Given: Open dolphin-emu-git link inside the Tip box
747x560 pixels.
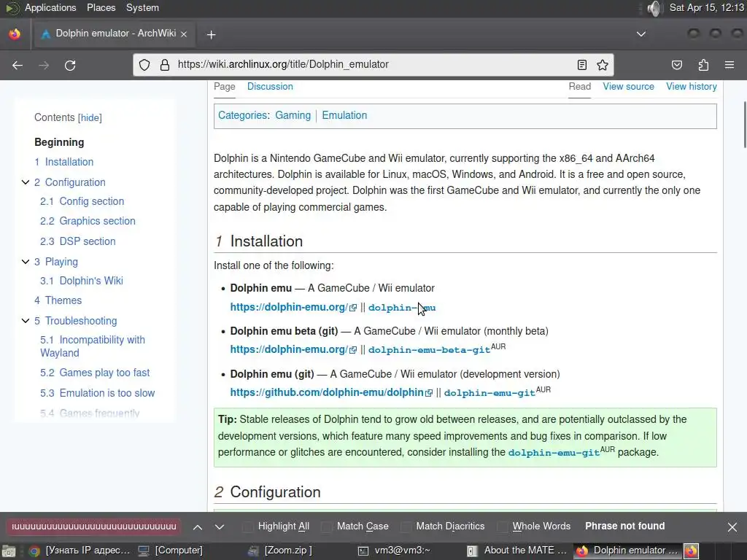Looking at the screenshot, I should 554,453.
